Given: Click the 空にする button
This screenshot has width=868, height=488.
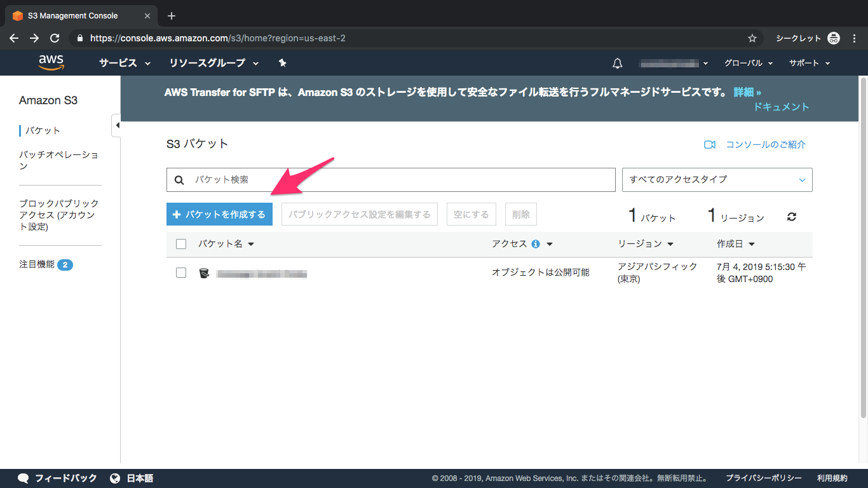Looking at the screenshot, I should tap(471, 215).
